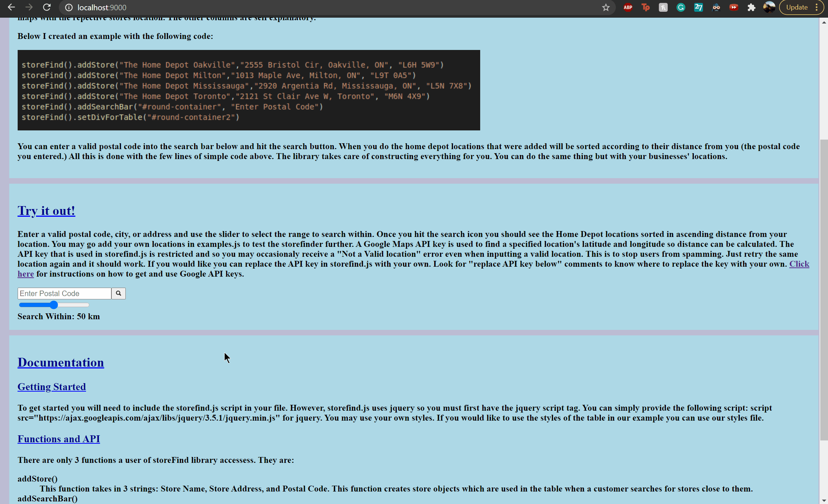Open the Chrome three-dot menu
This screenshot has height=504, width=828.
click(817, 7)
